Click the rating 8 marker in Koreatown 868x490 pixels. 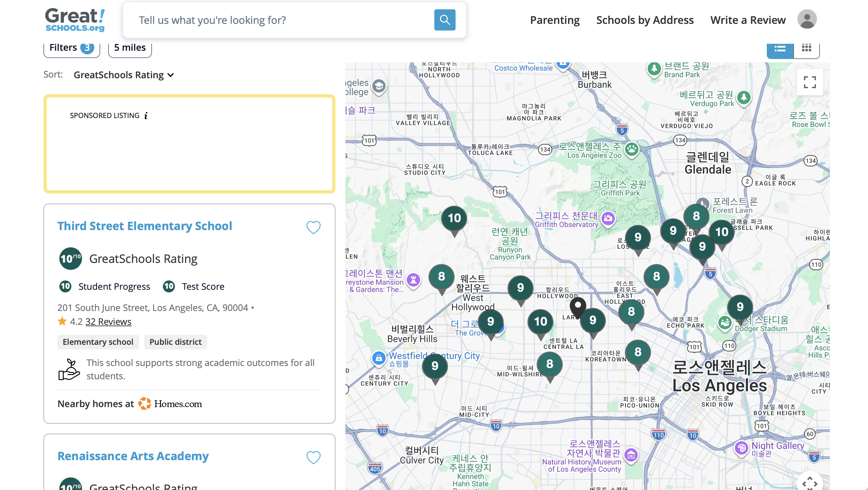pos(638,352)
